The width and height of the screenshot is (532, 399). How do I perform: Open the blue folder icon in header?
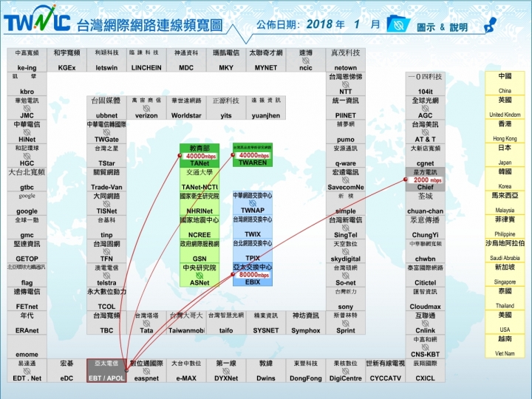point(398,24)
